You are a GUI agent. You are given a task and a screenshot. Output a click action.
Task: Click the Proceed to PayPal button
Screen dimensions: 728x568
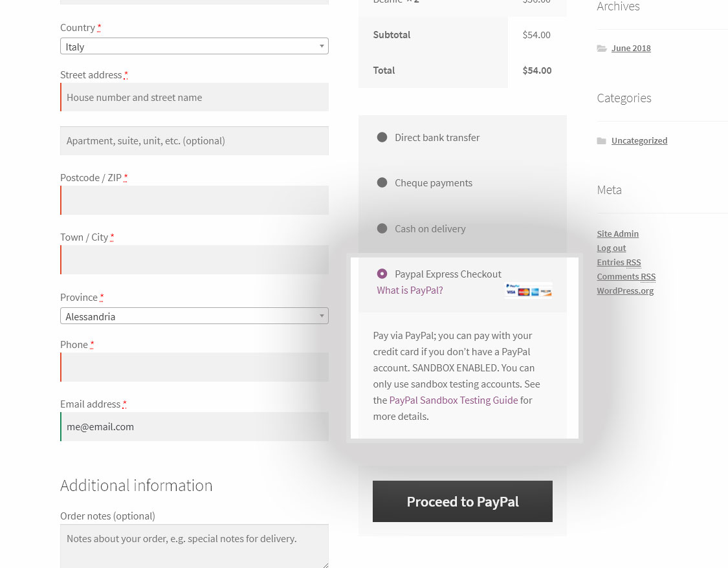pos(463,501)
